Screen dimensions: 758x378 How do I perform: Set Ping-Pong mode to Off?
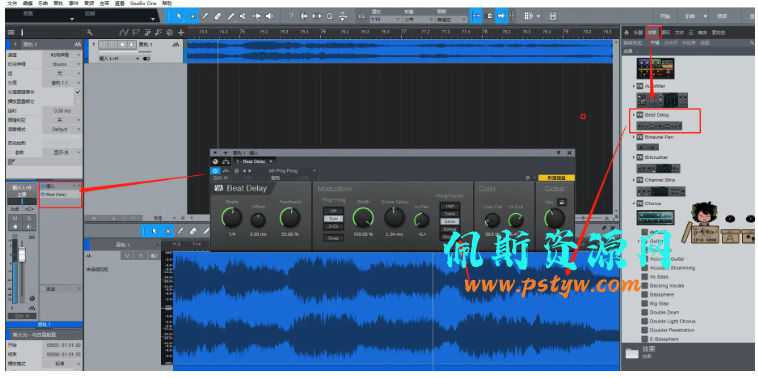(334, 211)
